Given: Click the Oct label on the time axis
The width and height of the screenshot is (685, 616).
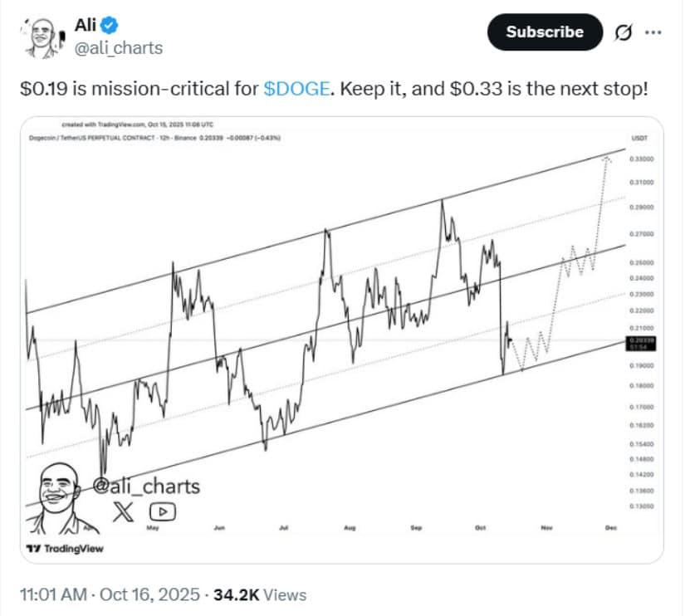Looking at the screenshot, I should (479, 527).
